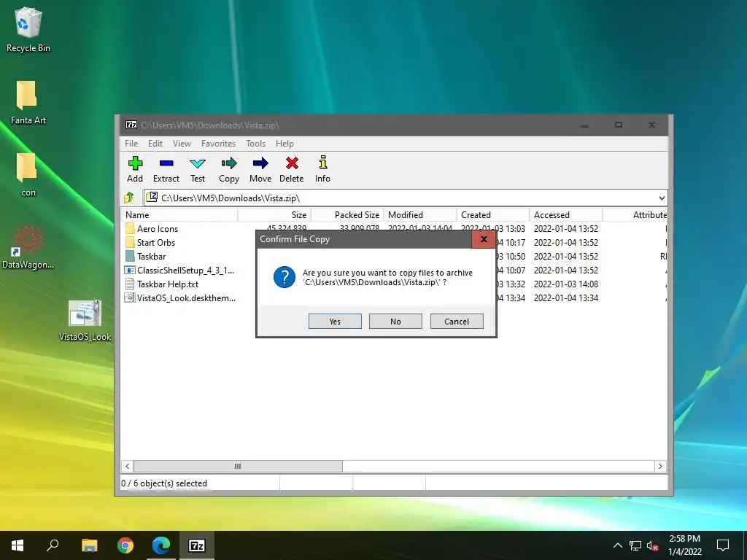Viewport: 747px width, 560px height.
Task: Click the scrollbar right arrow
Action: tap(660, 466)
